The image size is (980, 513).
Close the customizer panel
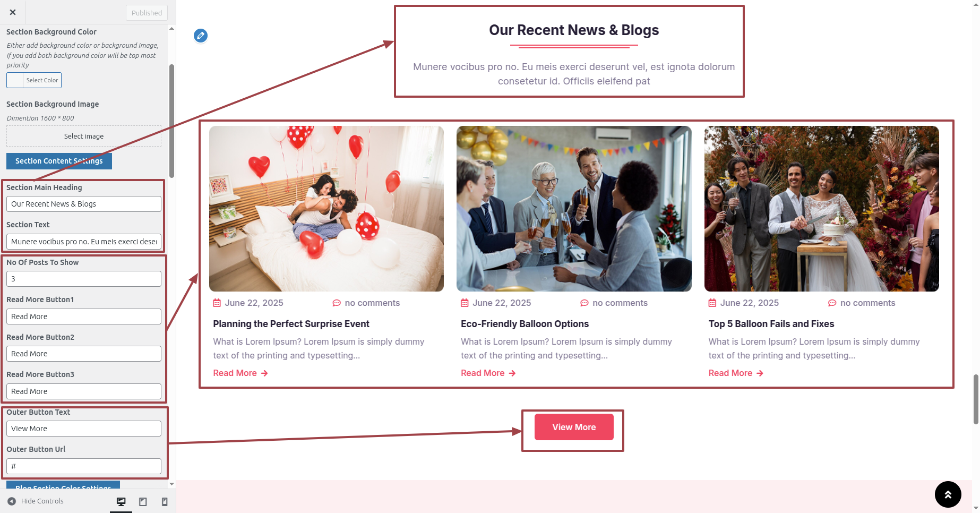coord(13,12)
